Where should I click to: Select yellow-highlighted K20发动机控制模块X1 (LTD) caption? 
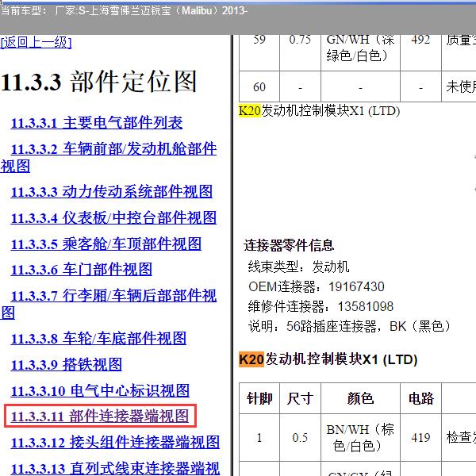(x=319, y=111)
